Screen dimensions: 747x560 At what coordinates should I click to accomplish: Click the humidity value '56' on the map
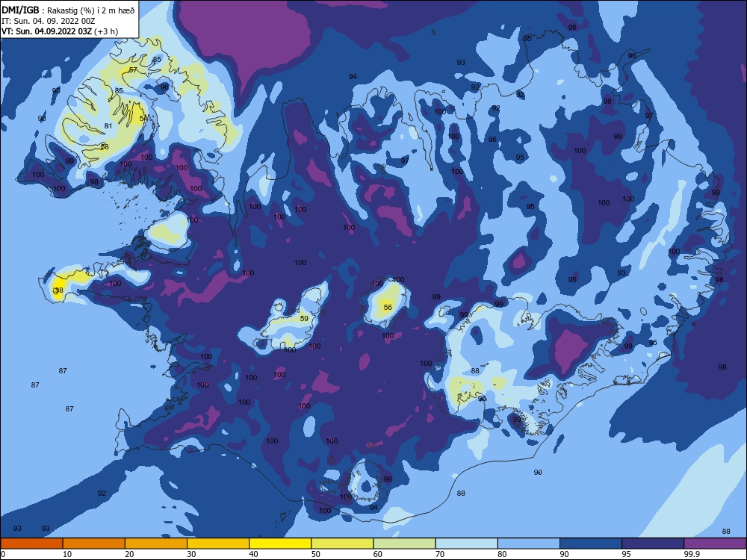point(388,307)
